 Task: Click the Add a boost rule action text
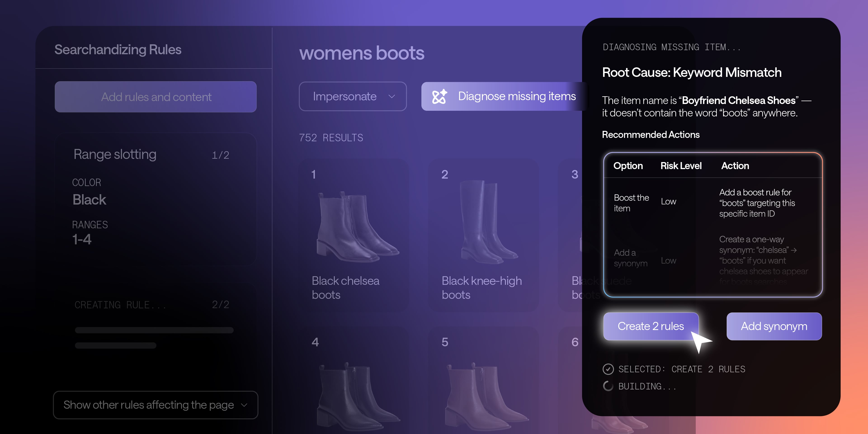point(757,203)
